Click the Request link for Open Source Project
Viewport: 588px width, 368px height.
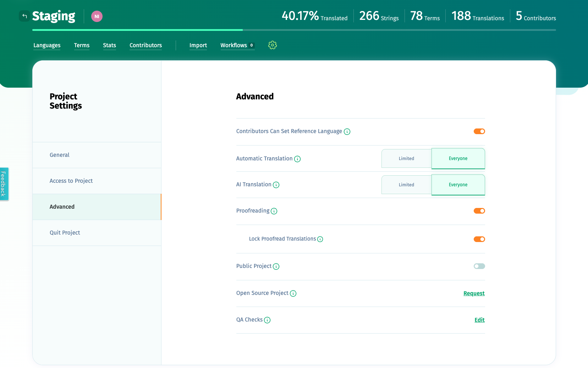[x=474, y=293]
